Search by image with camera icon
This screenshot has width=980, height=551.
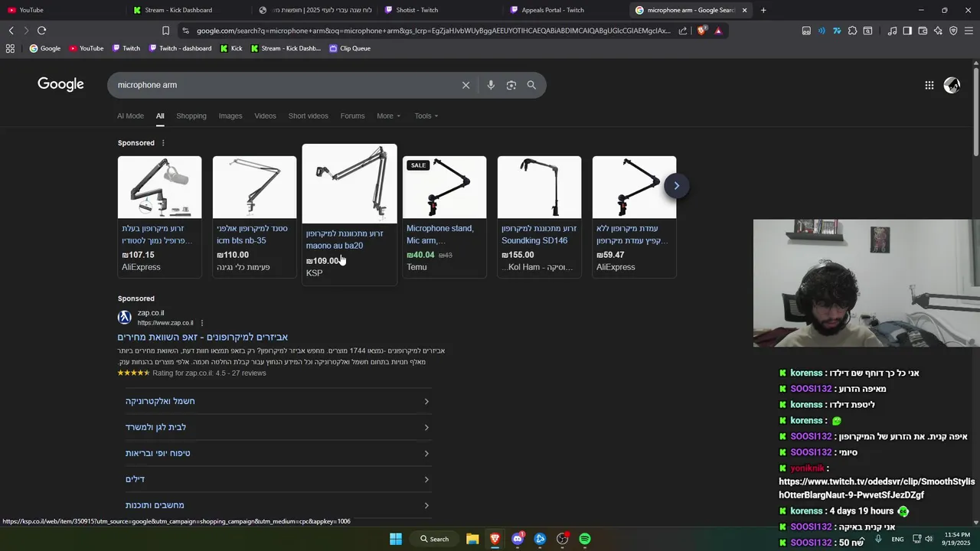[511, 85]
